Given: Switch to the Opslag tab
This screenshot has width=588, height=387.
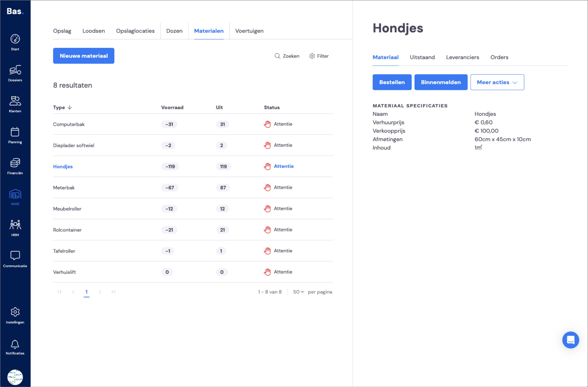Looking at the screenshot, I should 62,31.
